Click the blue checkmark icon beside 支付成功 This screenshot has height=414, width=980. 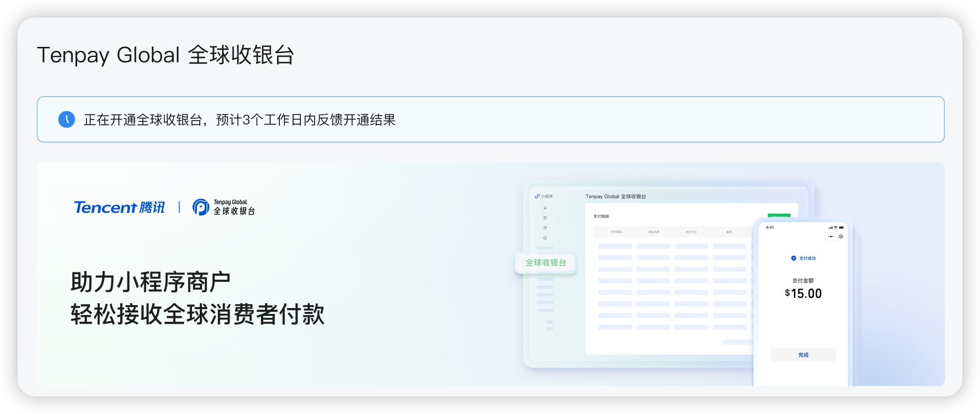[793, 258]
